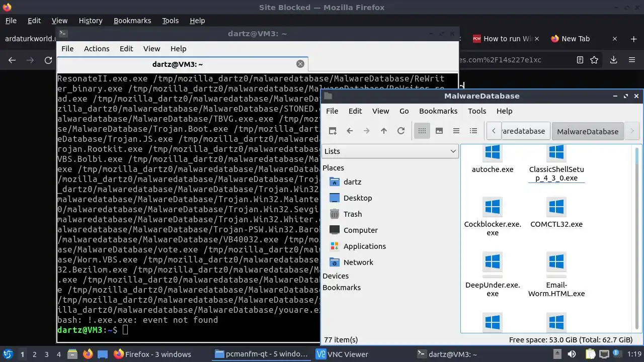Open clipboard manager tray icon
Viewport: 644px width, 362px height.
tap(591, 354)
